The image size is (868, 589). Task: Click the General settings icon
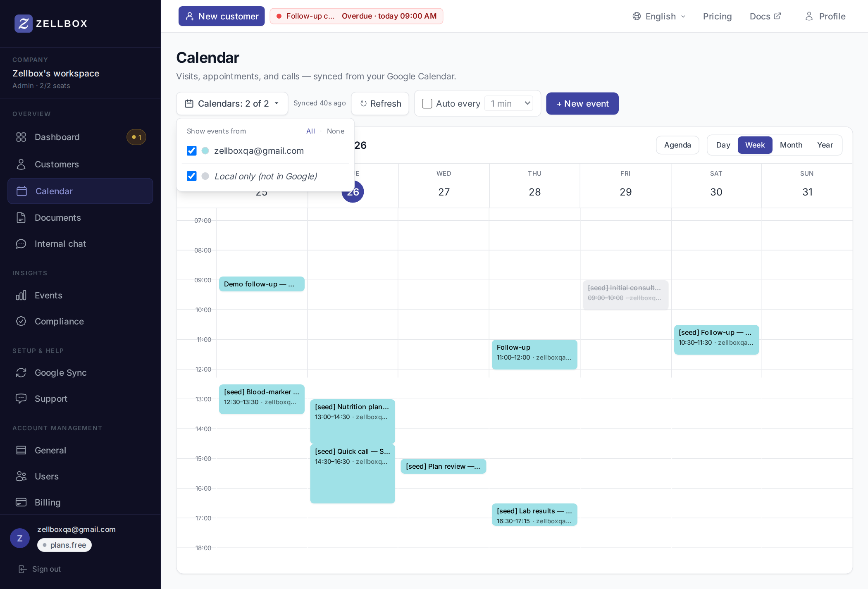21,451
